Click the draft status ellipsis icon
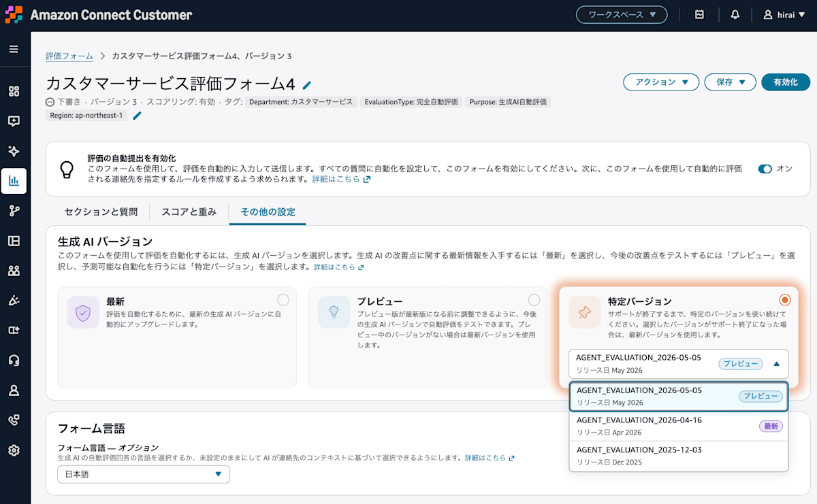 pyautogui.click(x=50, y=102)
